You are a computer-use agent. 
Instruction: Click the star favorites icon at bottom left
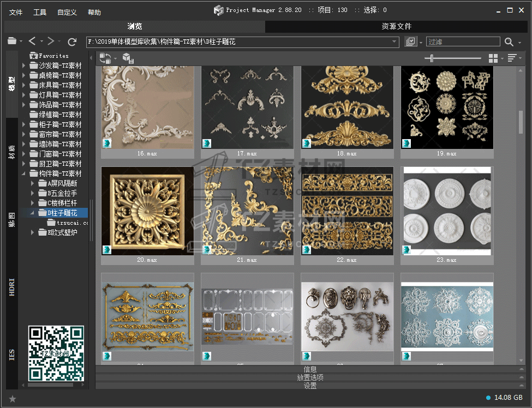(x=13, y=399)
